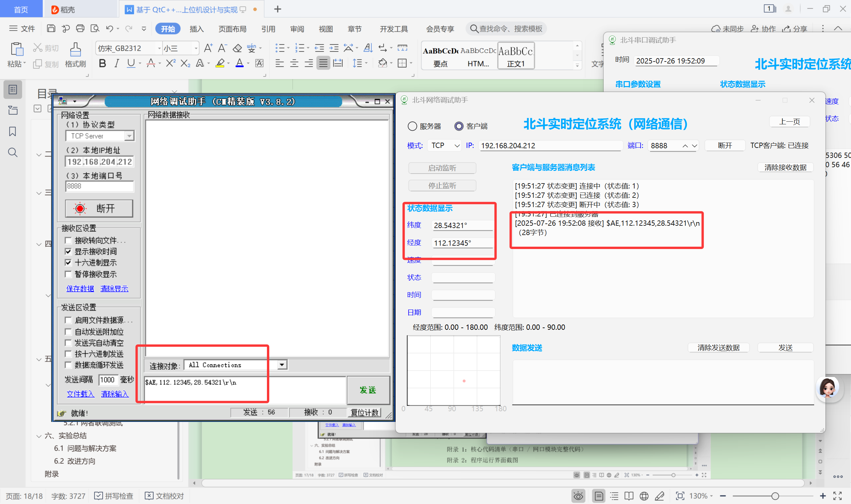Image resolution: width=851 pixels, height=504 pixels.
Task: Open the TCP mode combo box
Action: pos(445,146)
